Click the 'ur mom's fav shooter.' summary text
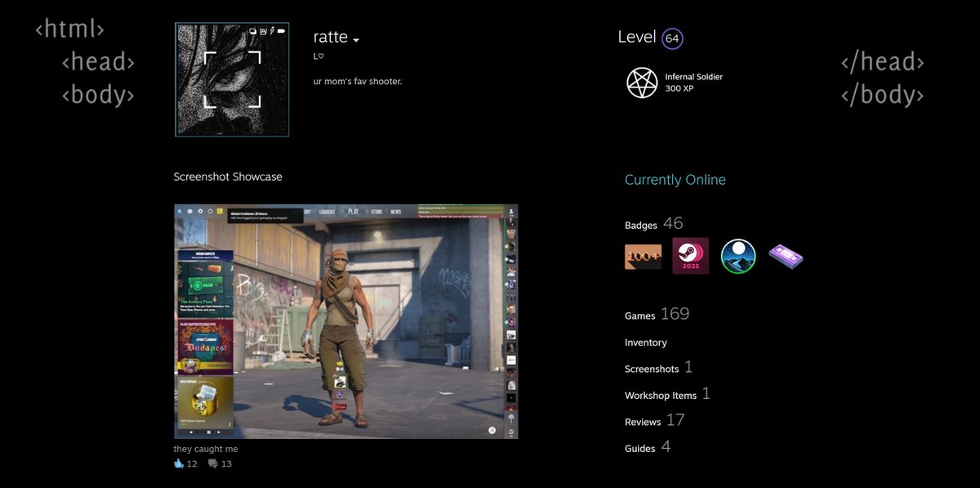This screenshot has width=980, height=488. pyautogui.click(x=358, y=81)
